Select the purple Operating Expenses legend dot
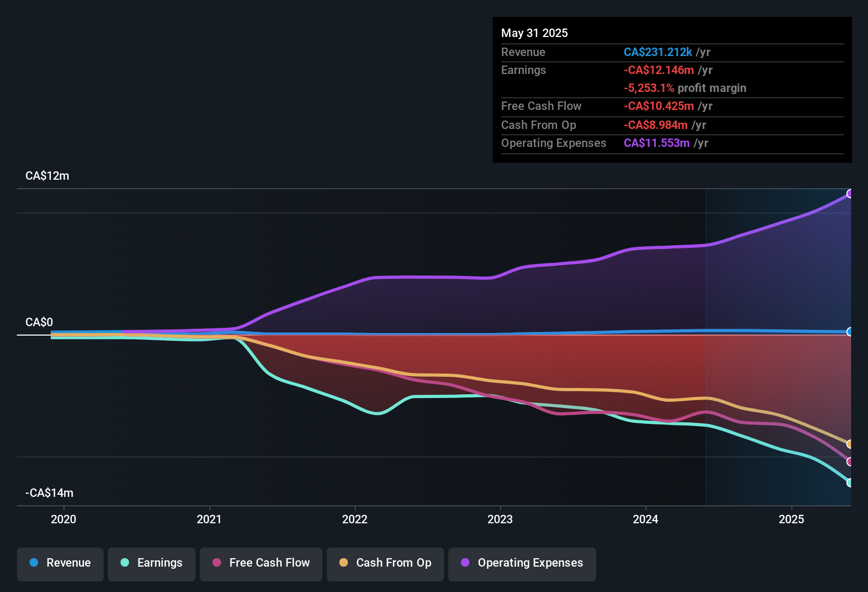The height and width of the screenshot is (592, 868). (463, 563)
